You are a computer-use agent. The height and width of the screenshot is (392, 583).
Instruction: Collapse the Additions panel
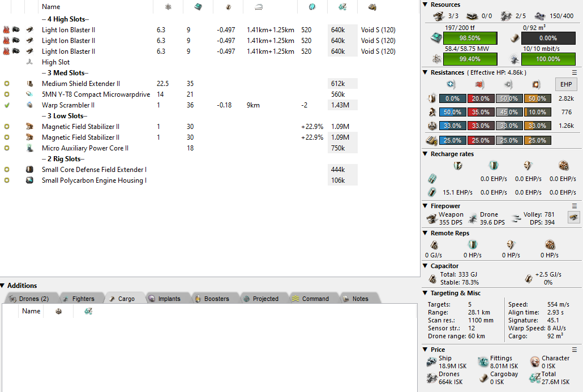click(3, 286)
